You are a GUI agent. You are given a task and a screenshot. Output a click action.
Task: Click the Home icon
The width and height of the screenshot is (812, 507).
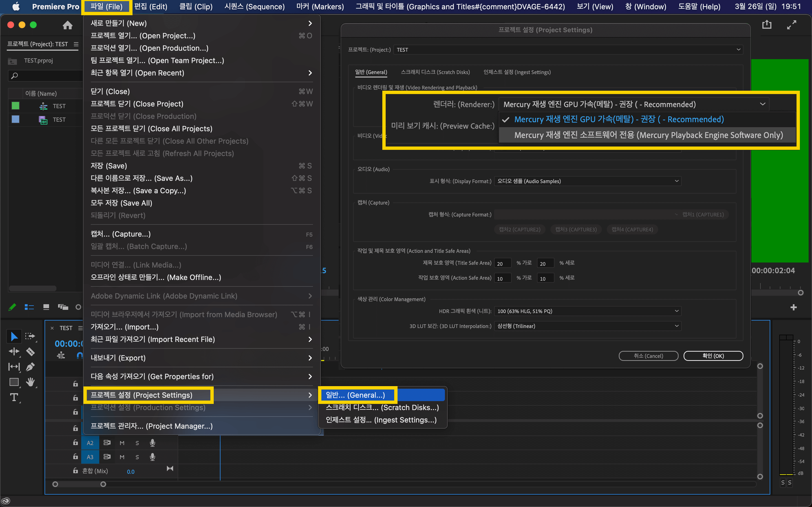coord(67,25)
